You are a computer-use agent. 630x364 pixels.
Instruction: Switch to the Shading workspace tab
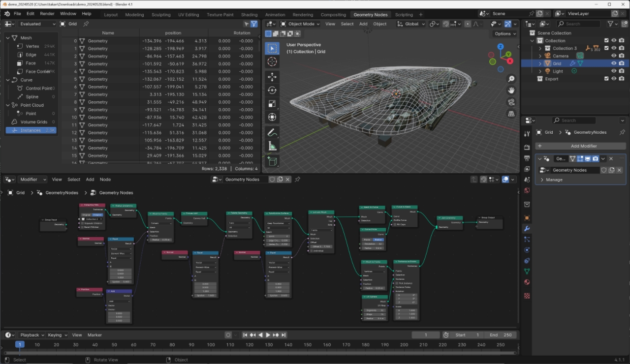point(250,15)
